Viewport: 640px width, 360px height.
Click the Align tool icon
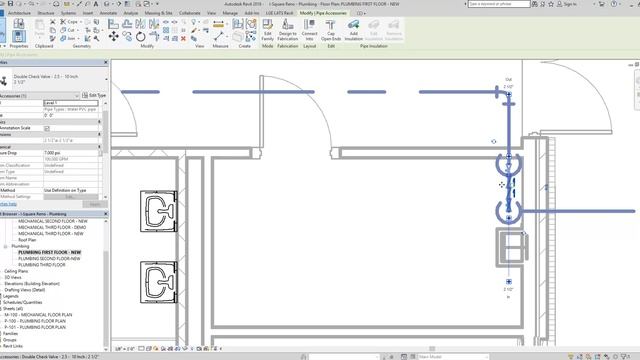pos(113,24)
